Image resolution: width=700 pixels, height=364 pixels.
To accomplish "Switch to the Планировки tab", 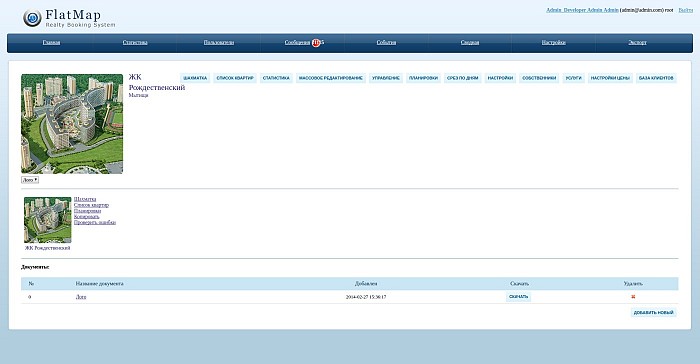I will click(x=423, y=78).
